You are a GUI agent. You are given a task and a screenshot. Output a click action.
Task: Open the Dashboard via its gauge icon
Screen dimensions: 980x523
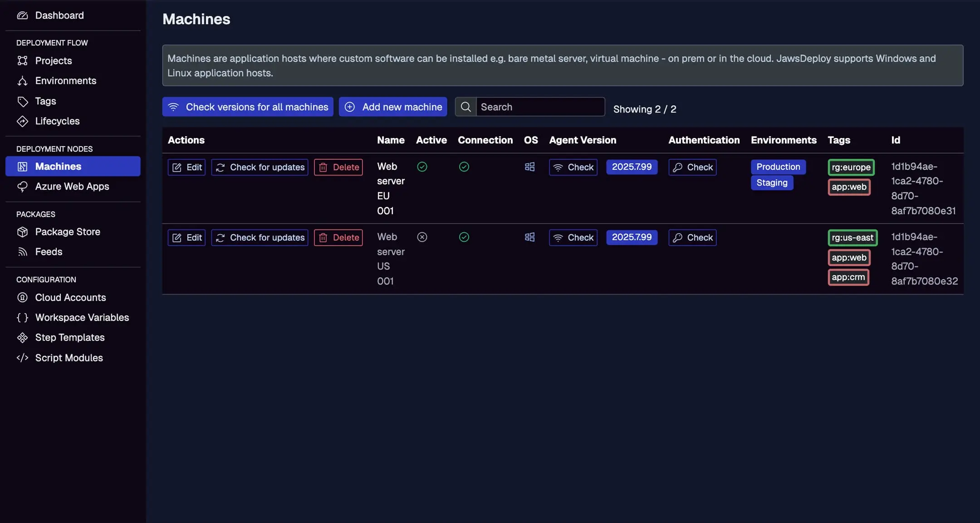click(x=23, y=15)
